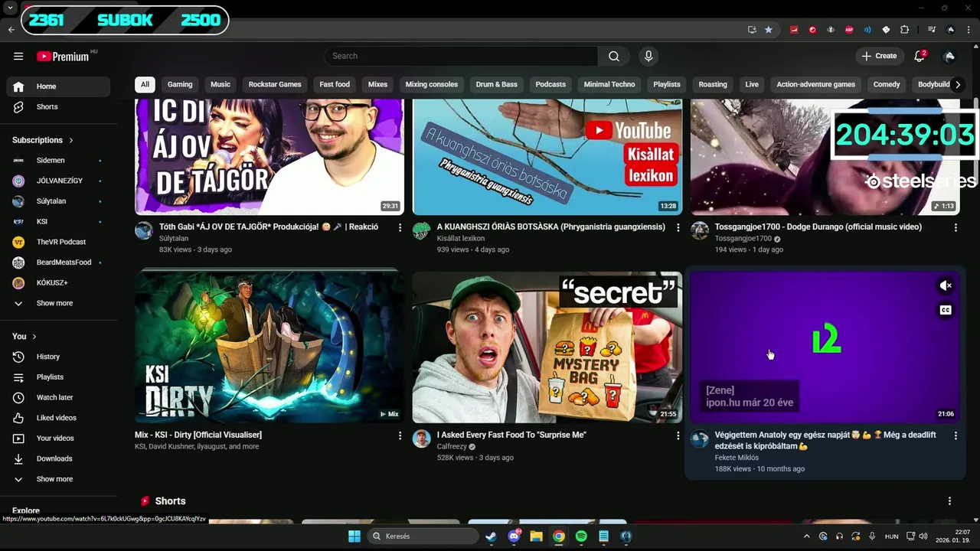Go back with the browser back arrow

pos(11,30)
